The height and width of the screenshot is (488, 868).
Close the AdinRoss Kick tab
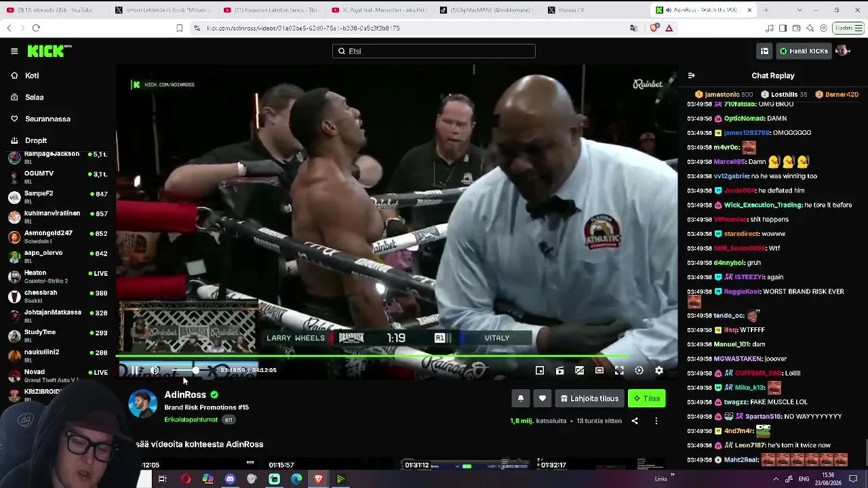click(749, 10)
